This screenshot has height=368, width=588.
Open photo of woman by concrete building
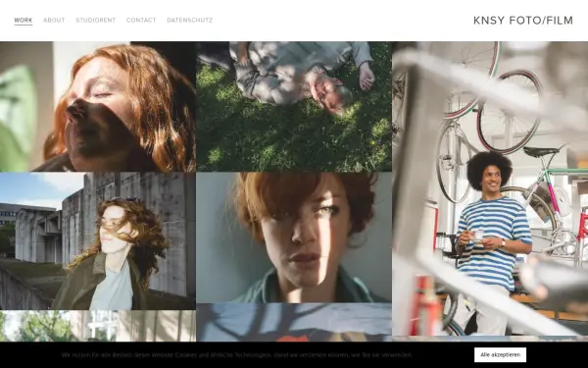pos(97,240)
